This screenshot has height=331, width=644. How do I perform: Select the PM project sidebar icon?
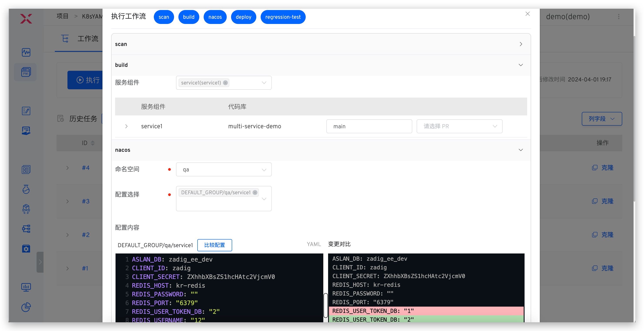[x=26, y=72]
